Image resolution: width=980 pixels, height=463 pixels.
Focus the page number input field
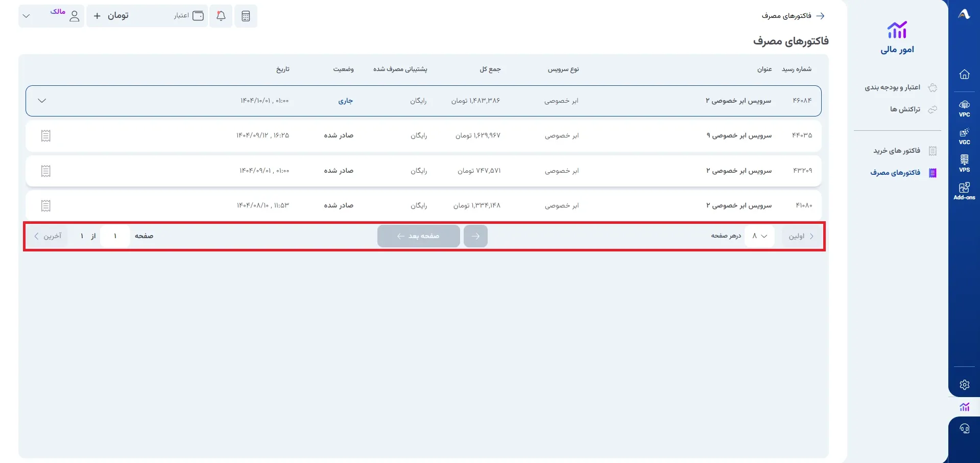[x=115, y=236]
